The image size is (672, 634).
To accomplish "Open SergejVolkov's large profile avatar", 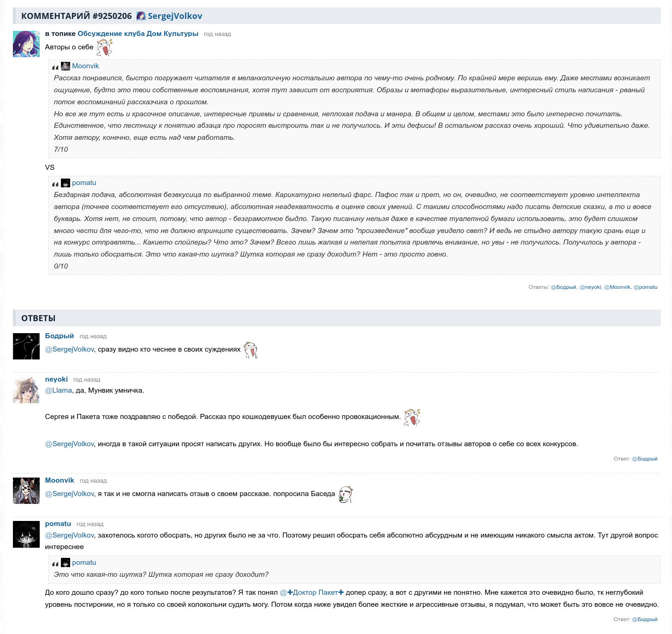I will 26,44.
